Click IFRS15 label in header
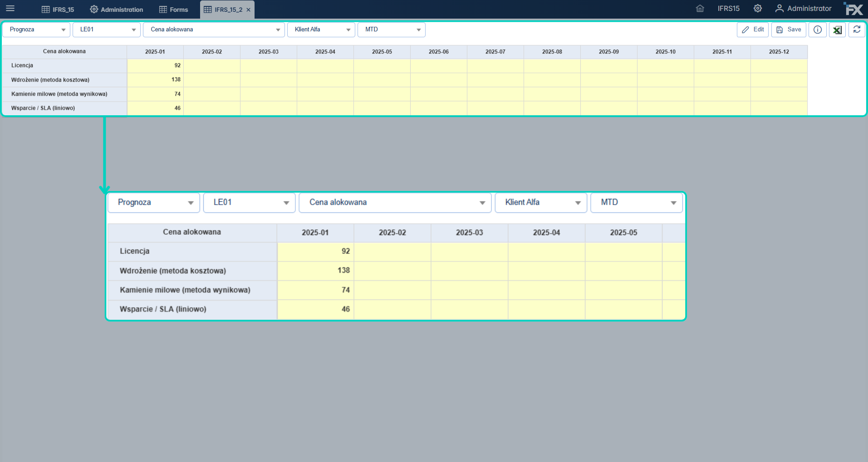868x462 pixels. click(x=729, y=9)
